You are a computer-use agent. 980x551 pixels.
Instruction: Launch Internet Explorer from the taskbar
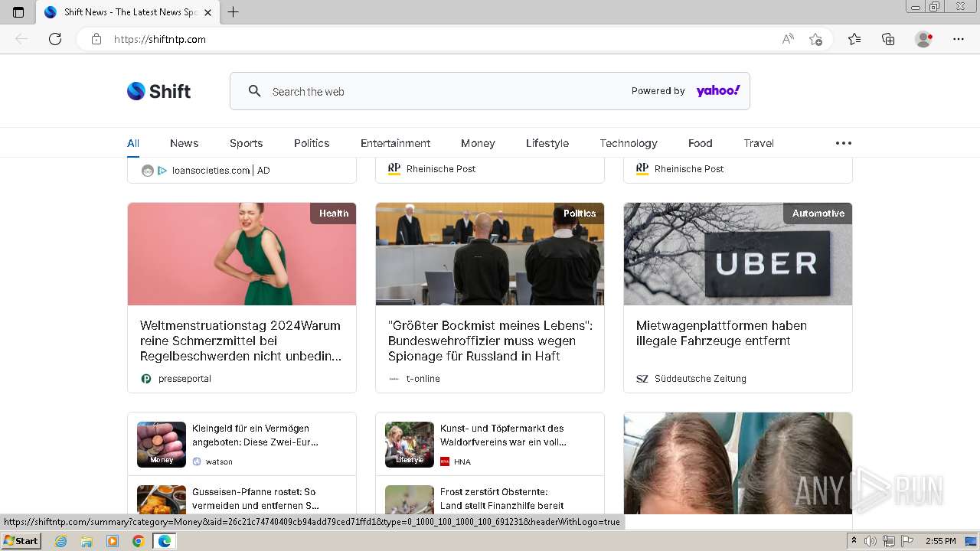[60, 541]
